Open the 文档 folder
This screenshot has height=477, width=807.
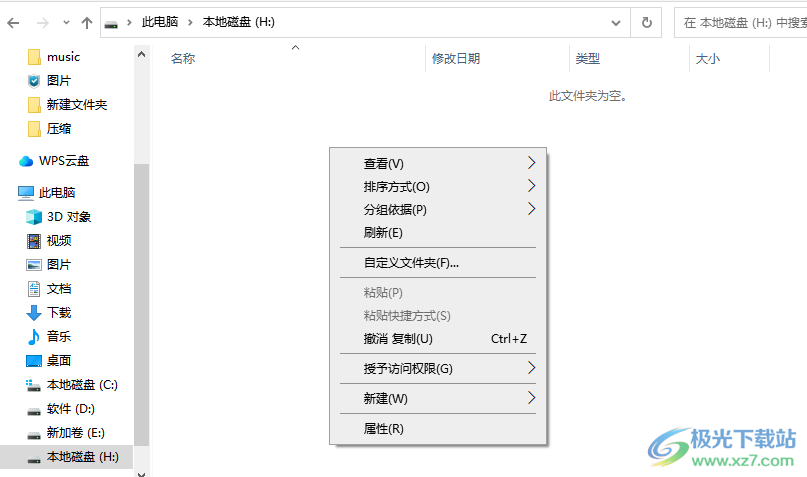(x=59, y=289)
